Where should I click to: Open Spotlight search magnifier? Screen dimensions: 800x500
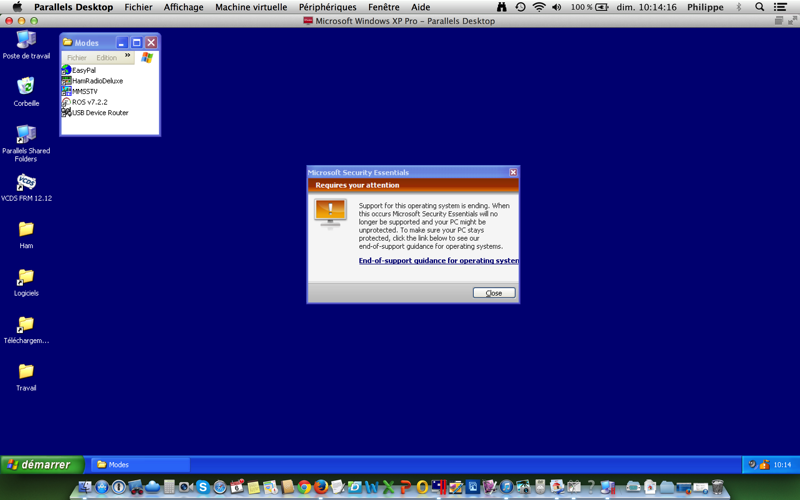click(x=759, y=7)
